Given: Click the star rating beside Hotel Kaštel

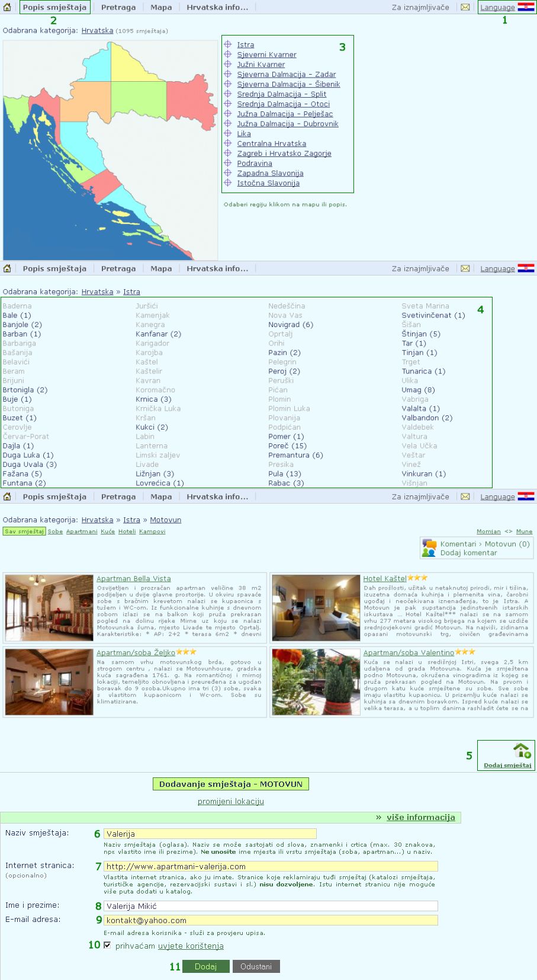Looking at the screenshot, I should tap(417, 578).
